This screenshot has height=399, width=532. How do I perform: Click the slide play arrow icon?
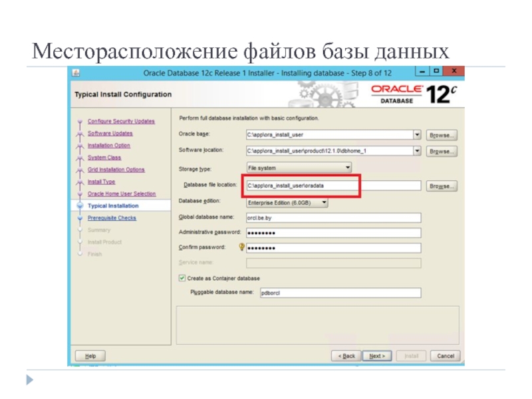(x=30, y=380)
